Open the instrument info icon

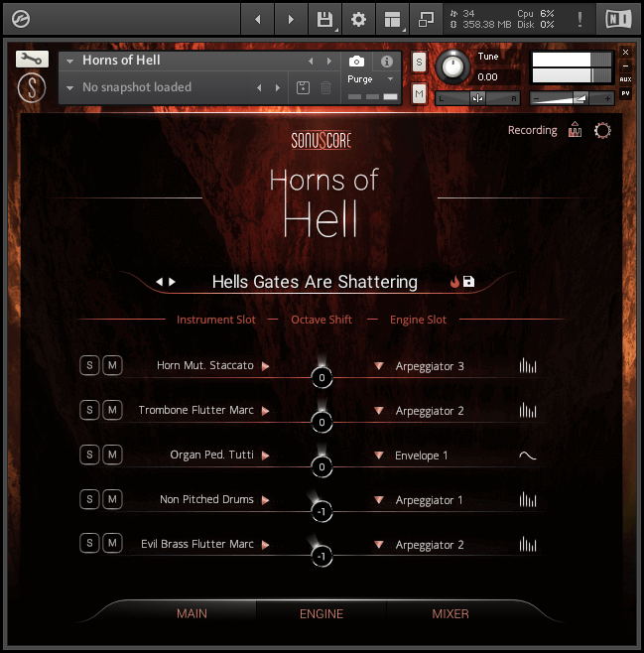click(x=388, y=62)
